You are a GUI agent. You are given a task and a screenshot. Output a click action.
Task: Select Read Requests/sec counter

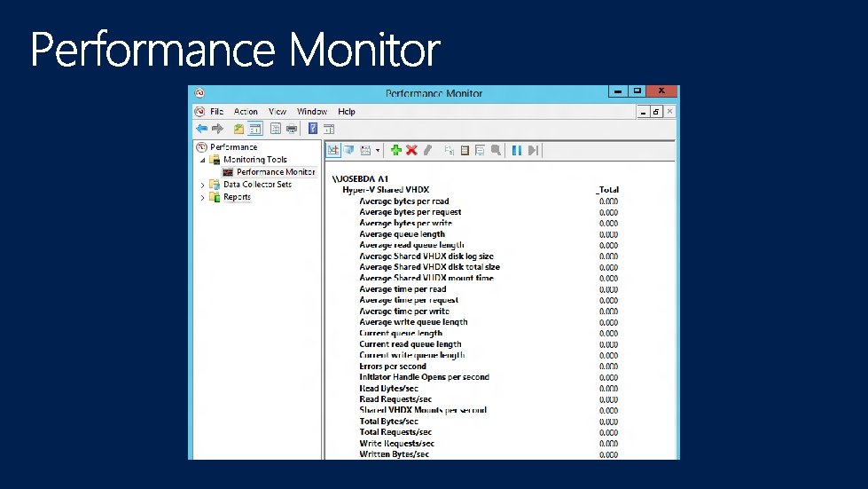(395, 399)
